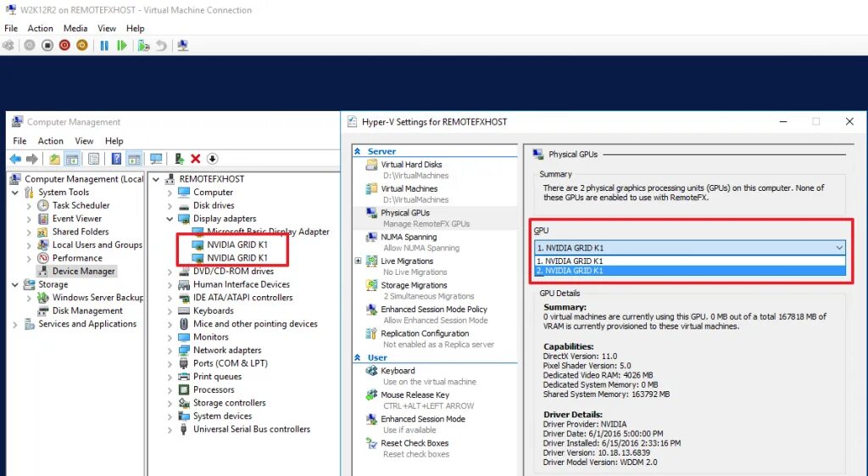
Task: Click the Up One Level folder icon
Action: point(54,159)
